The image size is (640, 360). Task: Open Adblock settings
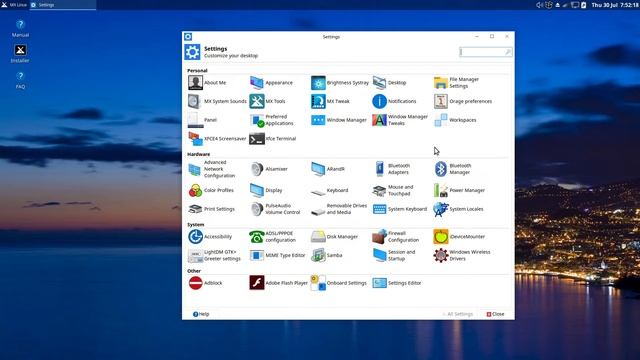pos(205,283)
